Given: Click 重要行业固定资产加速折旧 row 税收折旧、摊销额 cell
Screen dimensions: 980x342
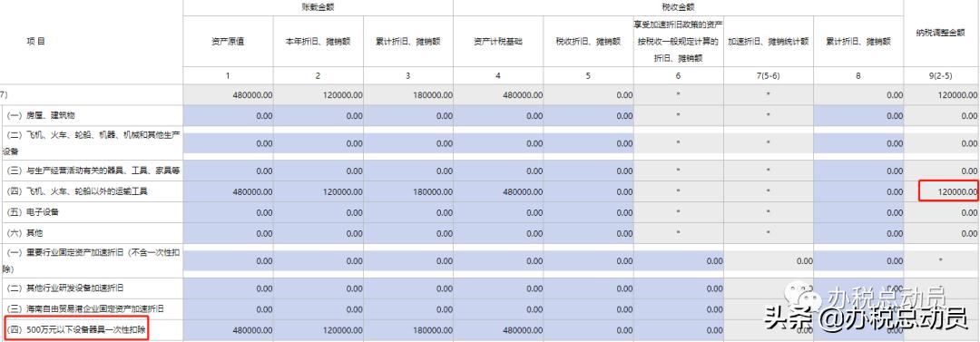Looking at the screenshot, I should click(588, 260).
